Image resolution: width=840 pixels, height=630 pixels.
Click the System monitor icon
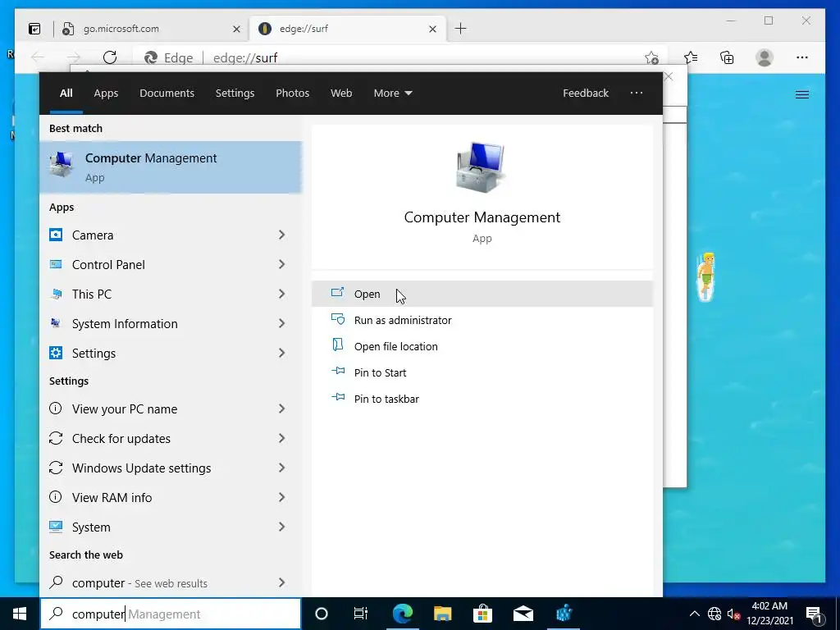[x=56, y=527]
